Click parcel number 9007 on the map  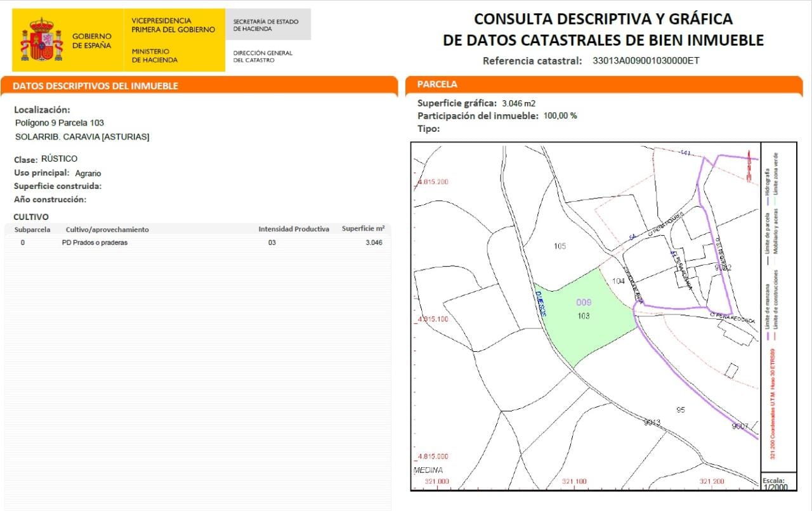point(740,426)
